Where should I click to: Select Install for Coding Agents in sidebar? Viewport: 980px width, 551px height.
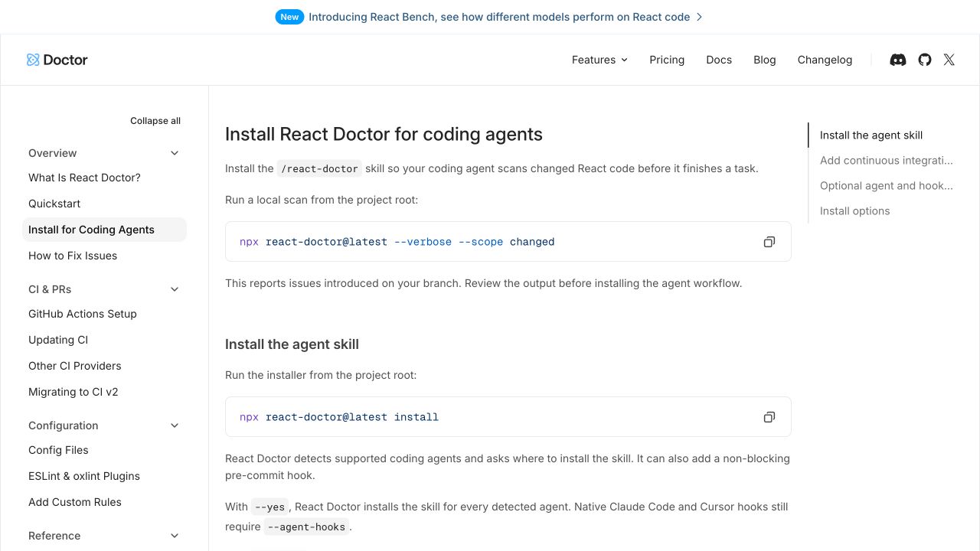pos(104,230)
